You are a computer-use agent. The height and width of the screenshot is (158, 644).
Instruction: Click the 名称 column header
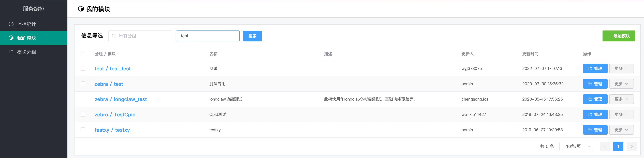pyautogui.click(x=213, y=54)
